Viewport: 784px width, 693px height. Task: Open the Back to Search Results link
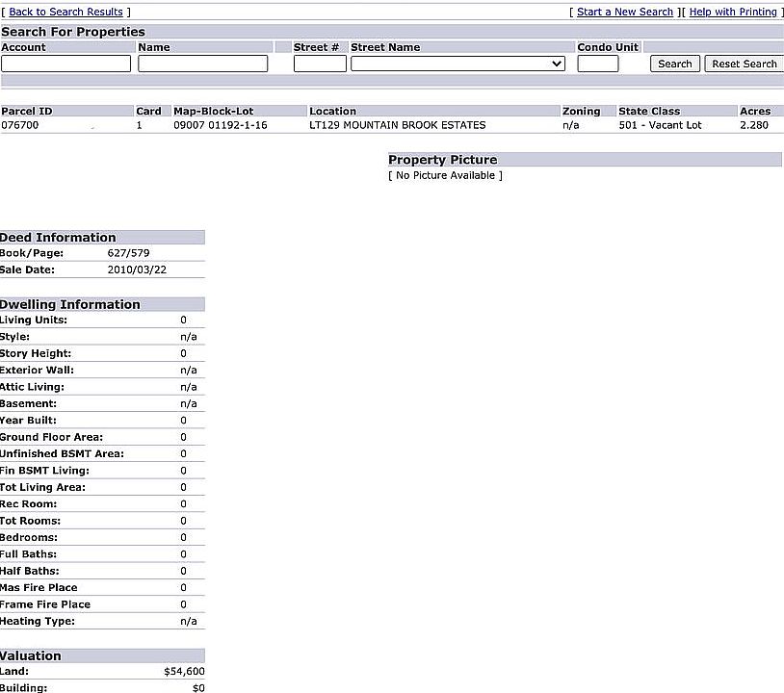66,12
